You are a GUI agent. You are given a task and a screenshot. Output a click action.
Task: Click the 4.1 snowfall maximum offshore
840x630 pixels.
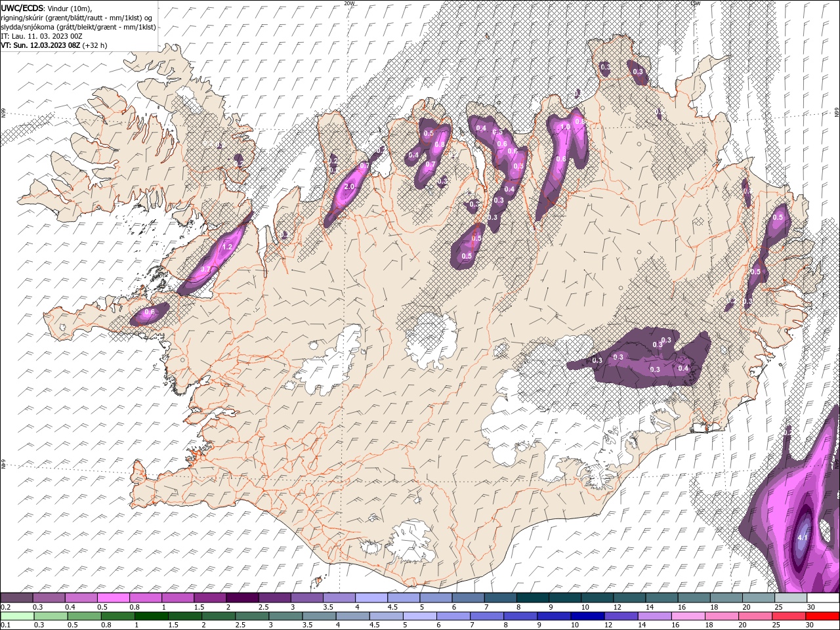[x=803, y=537]
